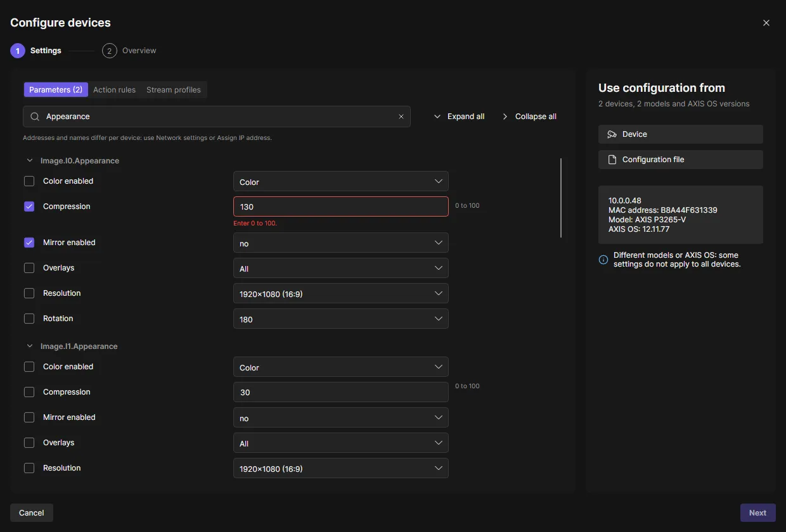786x532 pixels.
Task: Click Expand all
Action: coord(459,117)
